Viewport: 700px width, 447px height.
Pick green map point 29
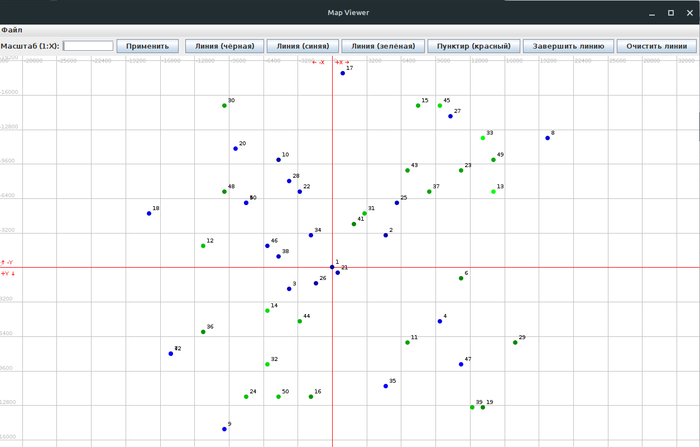click(x=515, y=343)
